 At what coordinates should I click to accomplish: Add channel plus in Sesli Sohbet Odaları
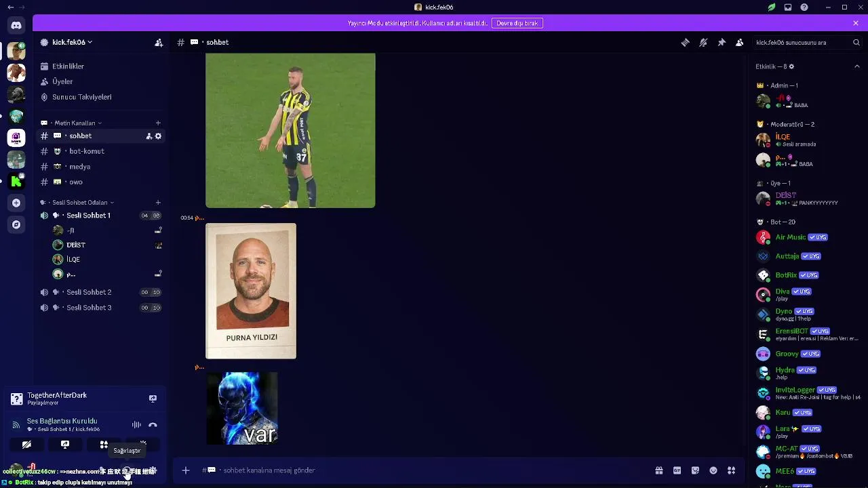coord(158,202)
